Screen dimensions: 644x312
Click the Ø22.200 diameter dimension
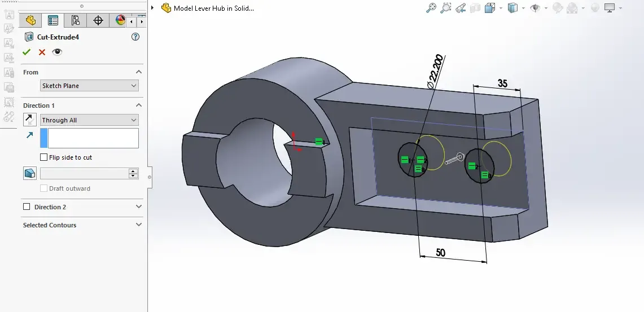[435, 72]
